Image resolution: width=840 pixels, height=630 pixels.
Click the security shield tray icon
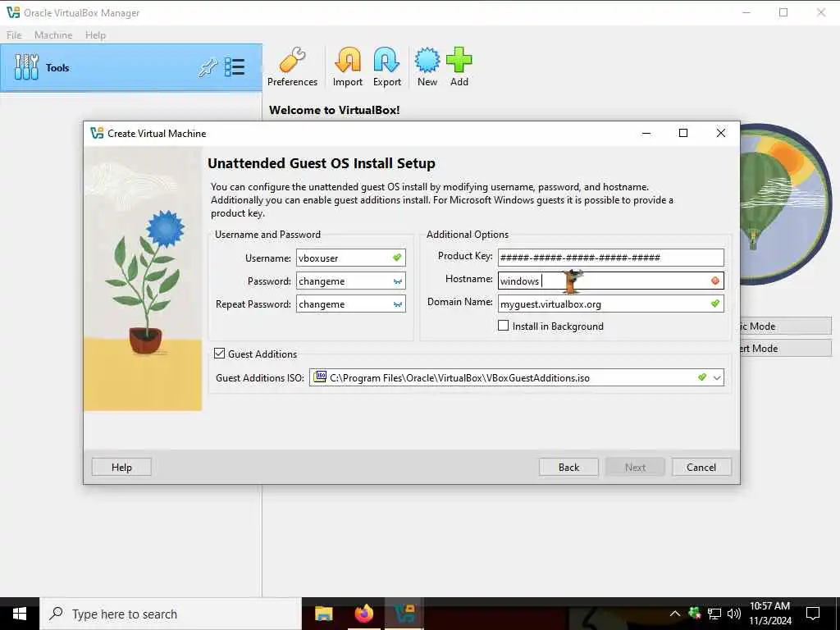point(695,614)
